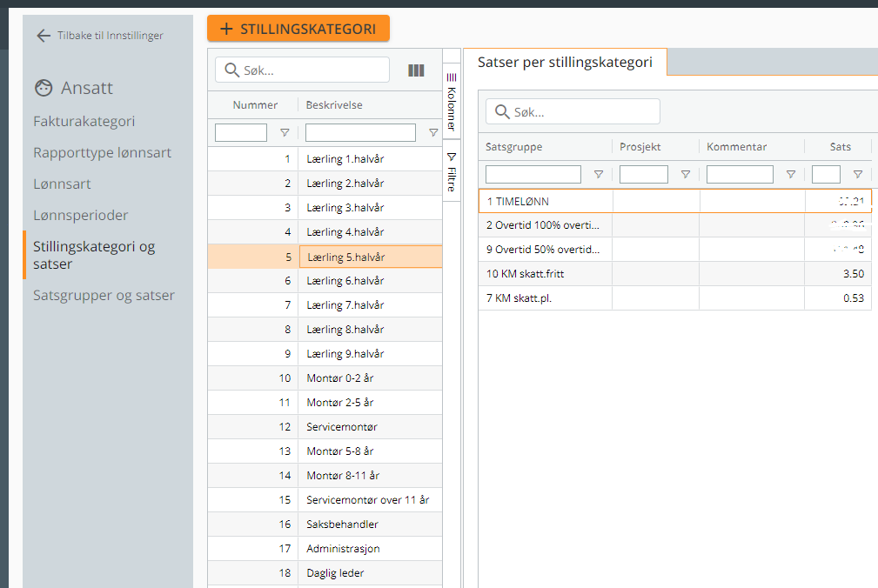Select row Lærling 1.halvår
The height and width of the screenshot is (588, 878).
point(325,159)
